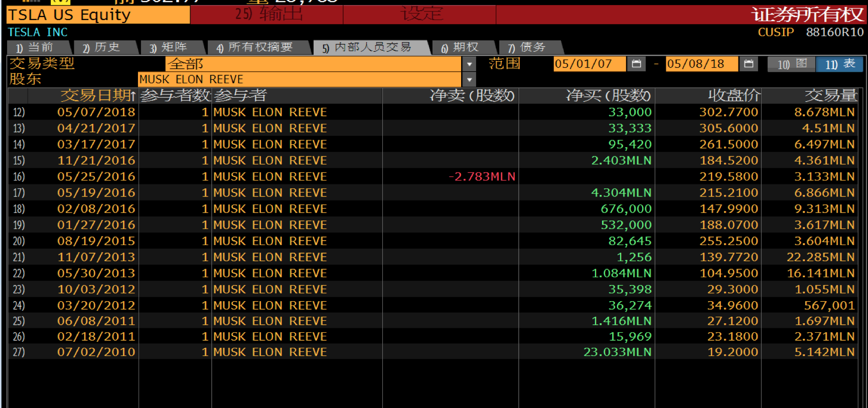Select the 07/02/2010 transaction date
868x408 pixels.
tap(96, 352)
